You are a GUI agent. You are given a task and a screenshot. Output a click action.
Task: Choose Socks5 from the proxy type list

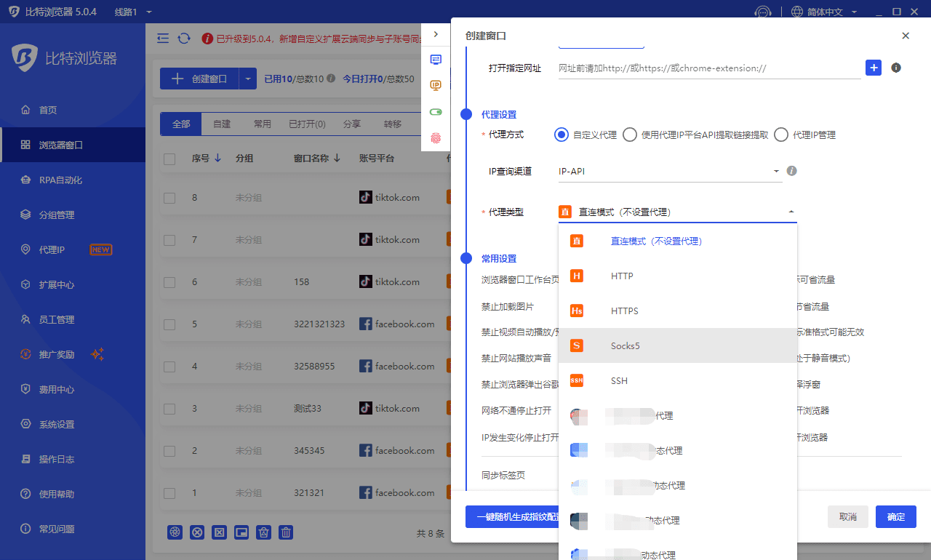625,345
